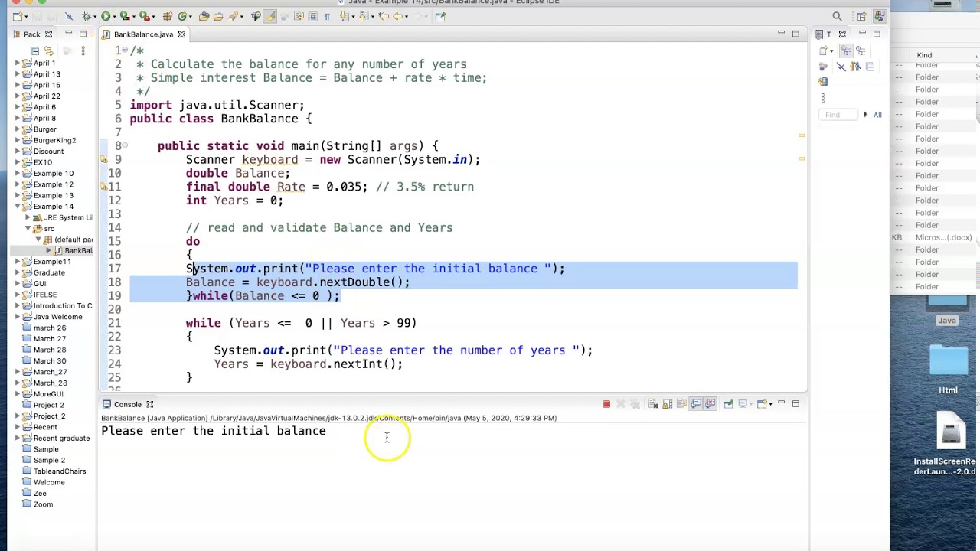Click the green Run button in the toolbar
Viewport: 980px width, 551px height.
106,16
